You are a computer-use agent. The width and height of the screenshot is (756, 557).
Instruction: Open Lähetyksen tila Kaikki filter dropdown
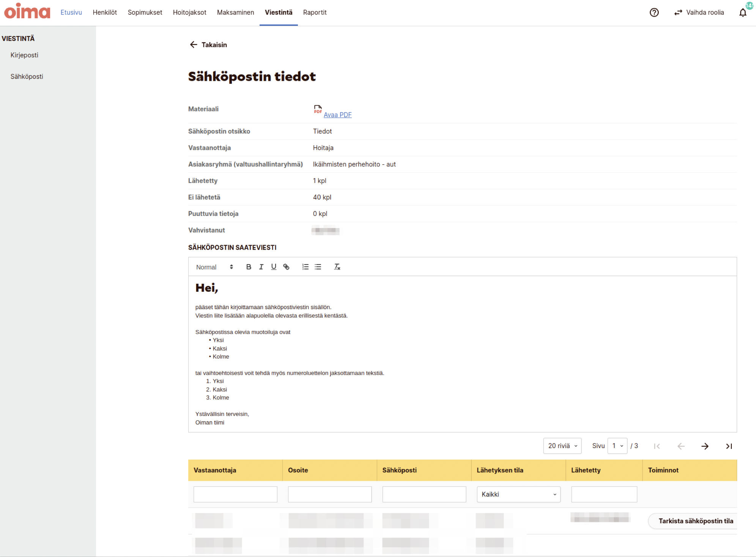pyautogui.click(x=518, y=494)
